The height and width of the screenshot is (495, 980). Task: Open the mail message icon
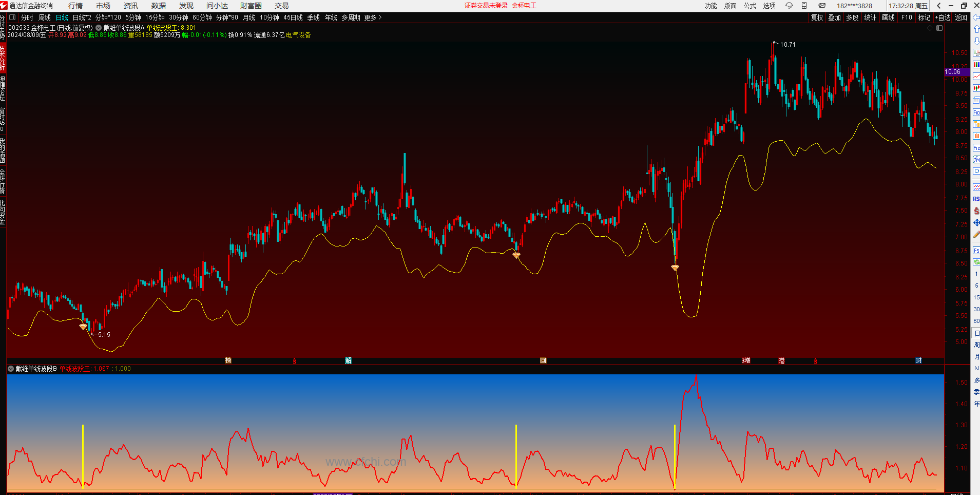tap(822, 6)
